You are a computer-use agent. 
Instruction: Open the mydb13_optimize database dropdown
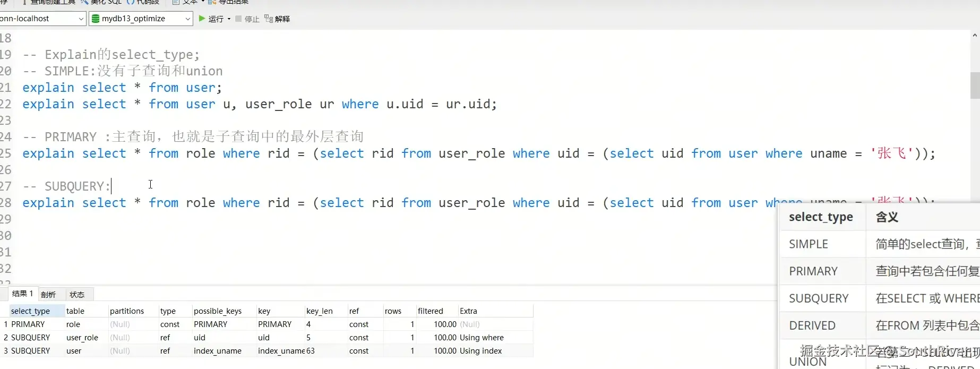[187, 19]
